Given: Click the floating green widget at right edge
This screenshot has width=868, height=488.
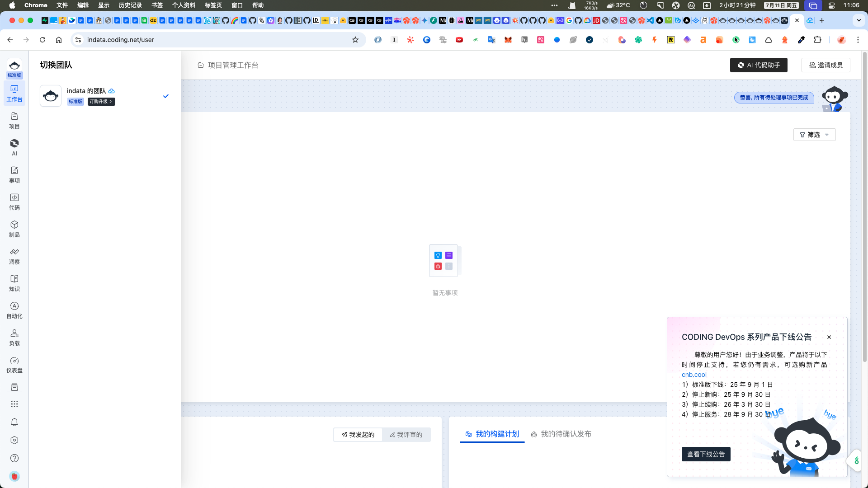Looking at the screenshot, I should 856,461.
